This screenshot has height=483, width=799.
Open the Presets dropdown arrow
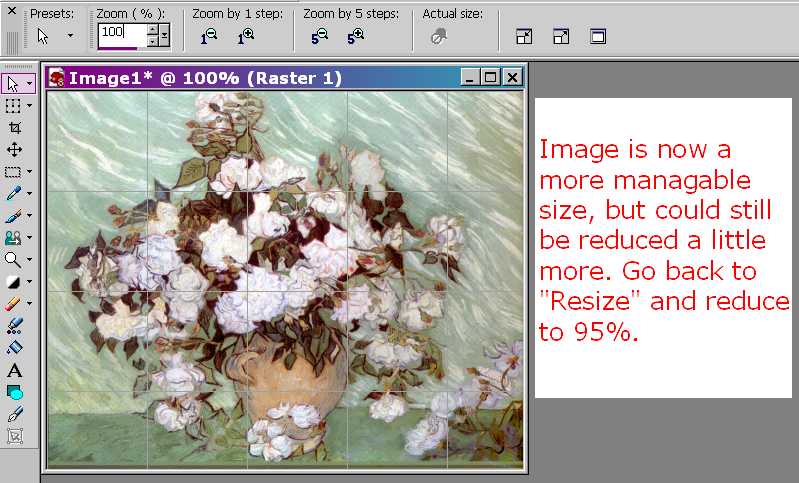tap(70, 36)
